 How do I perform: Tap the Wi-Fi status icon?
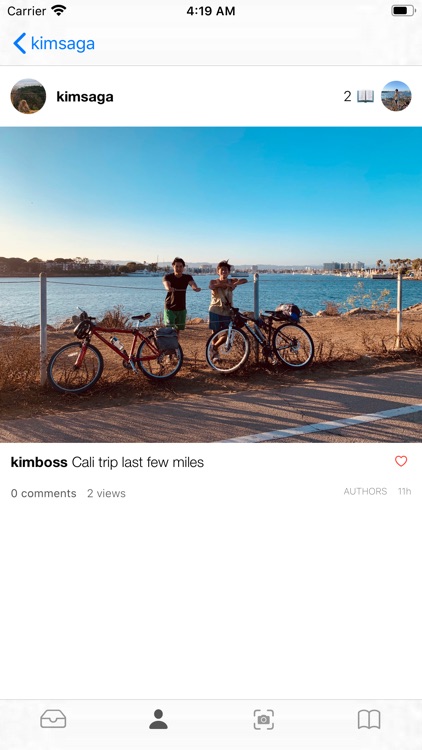(x=59, y=11)
